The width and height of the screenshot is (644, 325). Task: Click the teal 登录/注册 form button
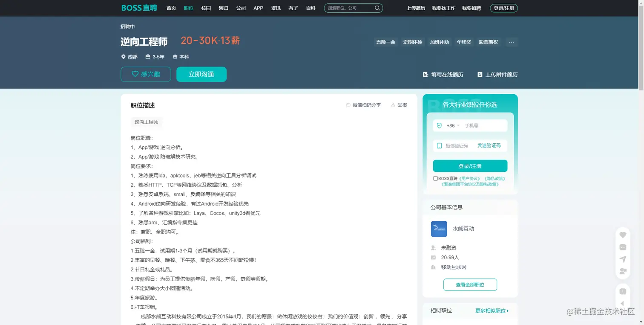[x=470, y=166]
